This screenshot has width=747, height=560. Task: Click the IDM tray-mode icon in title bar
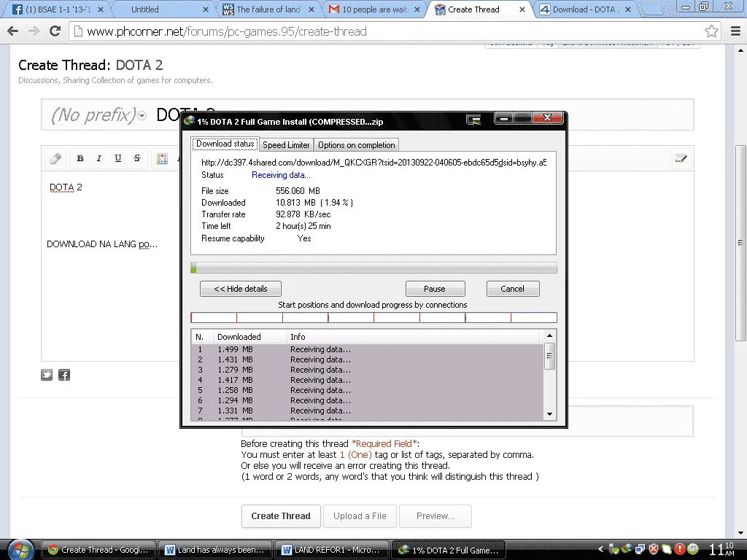[473, 120]
